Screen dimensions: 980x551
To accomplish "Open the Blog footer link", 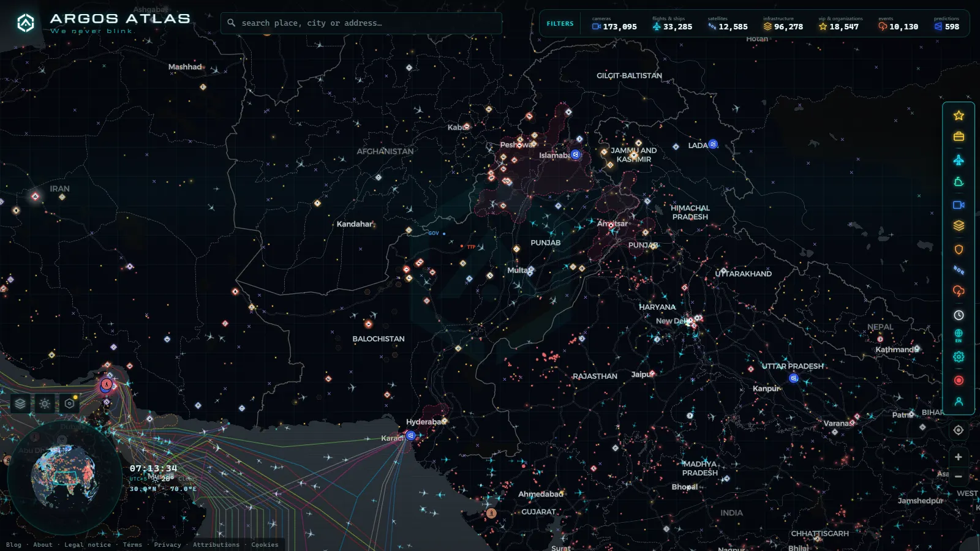I will (x=13, y=545).
